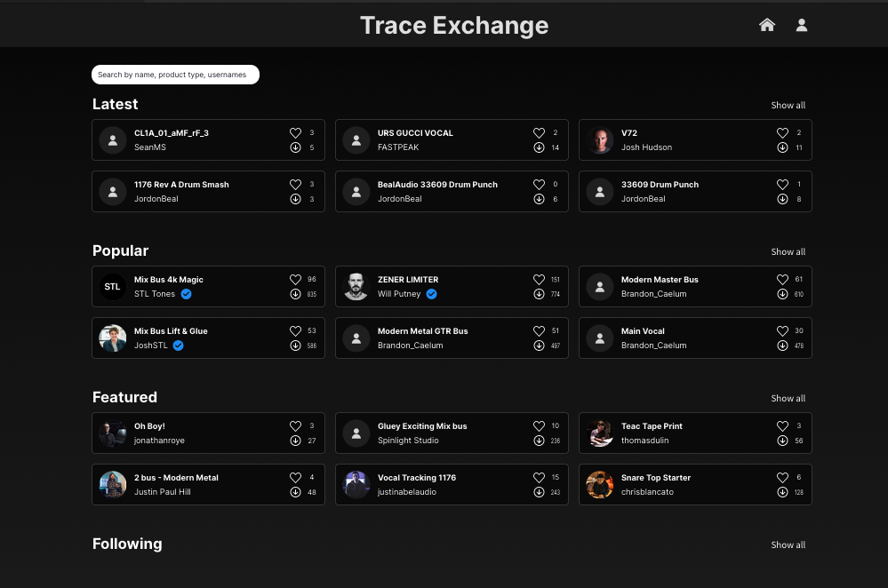Toggle the heart on URS GUCCI VOCAL

(x=539, y=133)
